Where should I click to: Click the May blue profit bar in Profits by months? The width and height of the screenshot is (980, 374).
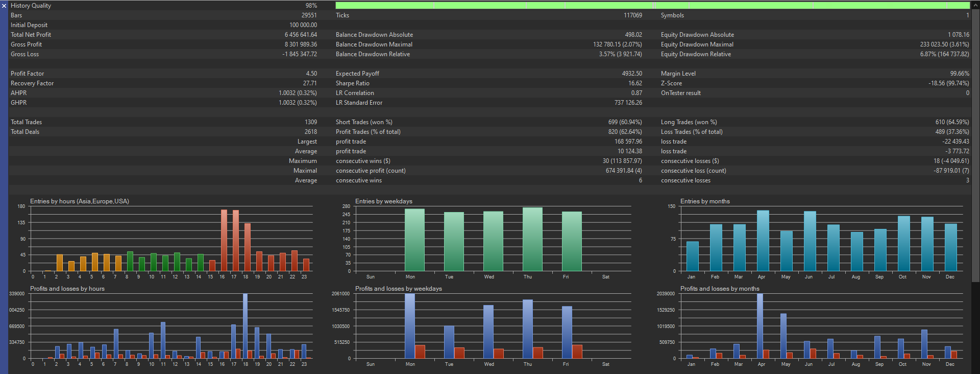[x=783, y=336]
